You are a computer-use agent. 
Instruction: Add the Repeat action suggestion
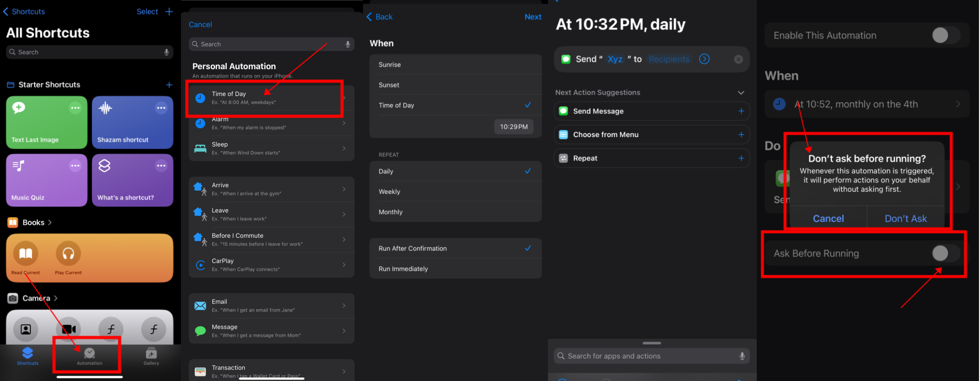point(741,158)
